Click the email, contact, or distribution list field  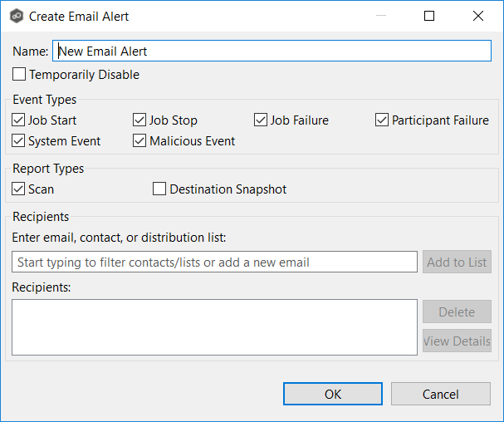tap(214, 263)
